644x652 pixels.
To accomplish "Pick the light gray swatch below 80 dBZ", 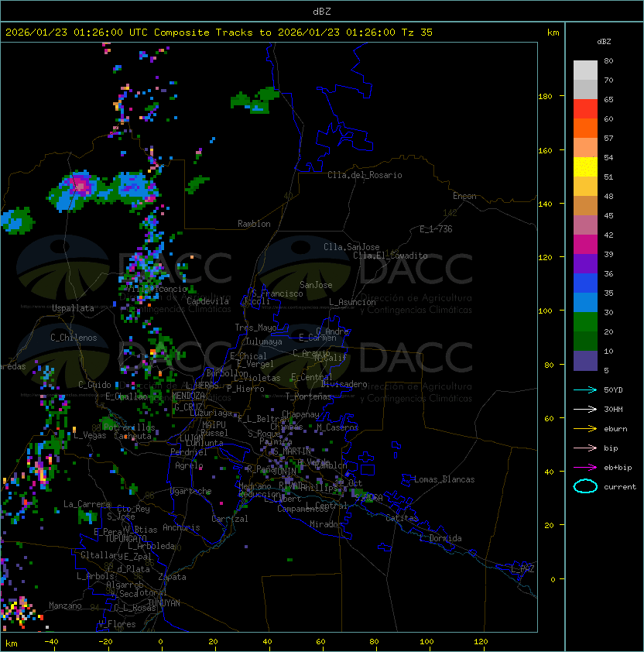I will tap(585, 70).
